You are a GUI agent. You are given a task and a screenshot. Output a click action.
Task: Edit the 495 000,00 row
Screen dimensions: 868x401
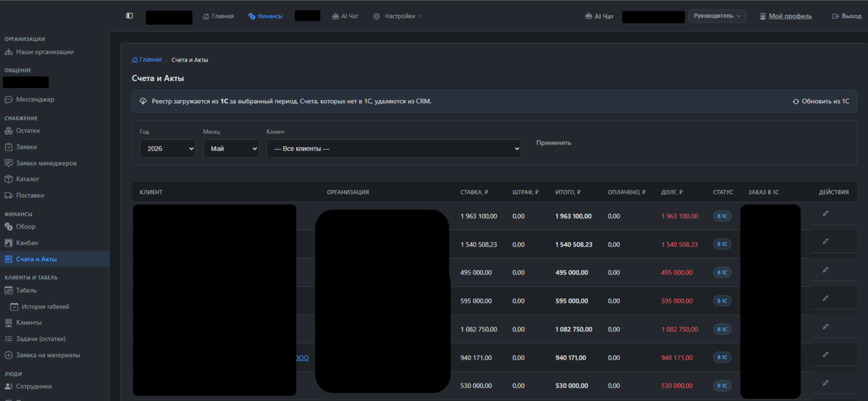pos(825,269)
